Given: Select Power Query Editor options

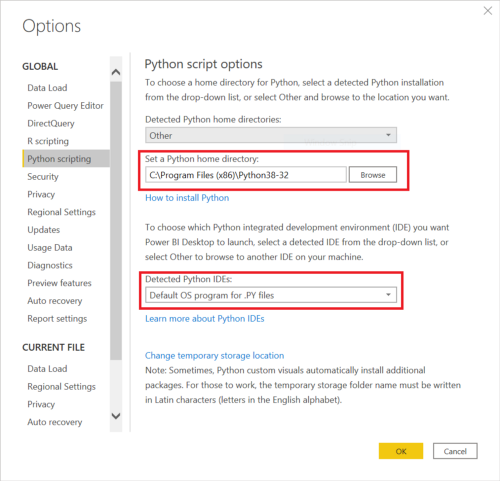Looking at the screenshot, I should coord(65,106).
